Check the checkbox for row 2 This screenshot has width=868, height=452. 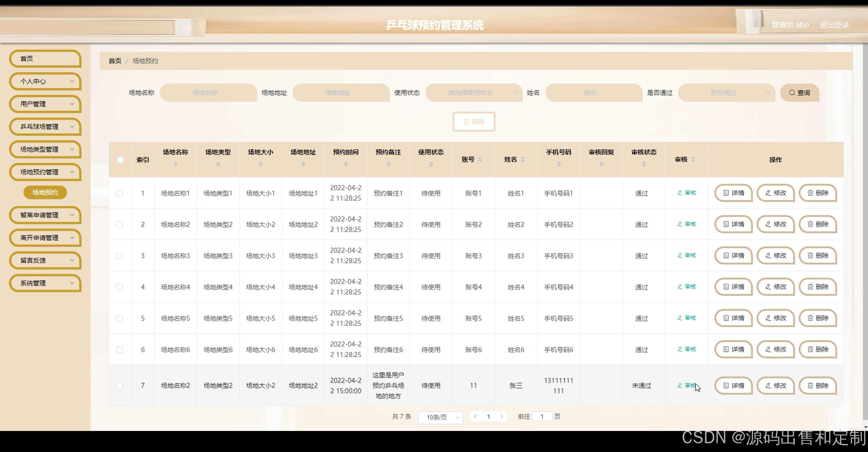[x=120, y=225]
